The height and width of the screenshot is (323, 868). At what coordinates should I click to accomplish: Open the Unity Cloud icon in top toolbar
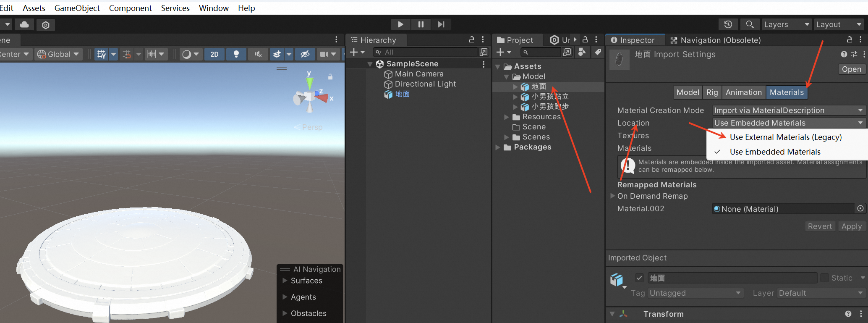(x=24, y=25)
